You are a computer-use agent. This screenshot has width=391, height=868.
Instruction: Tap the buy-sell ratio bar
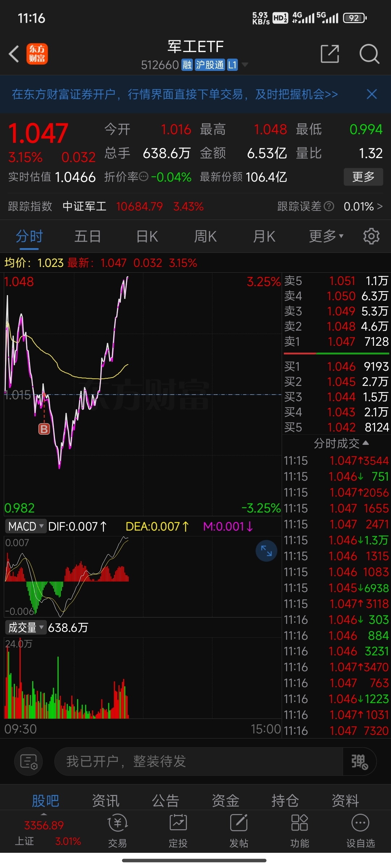pyautogui.click(x=336, y=353)
